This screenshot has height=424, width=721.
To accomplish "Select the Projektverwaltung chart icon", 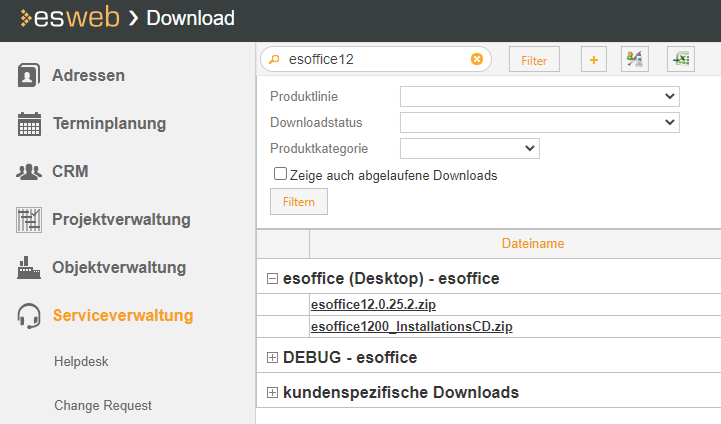I will (29, 219).
